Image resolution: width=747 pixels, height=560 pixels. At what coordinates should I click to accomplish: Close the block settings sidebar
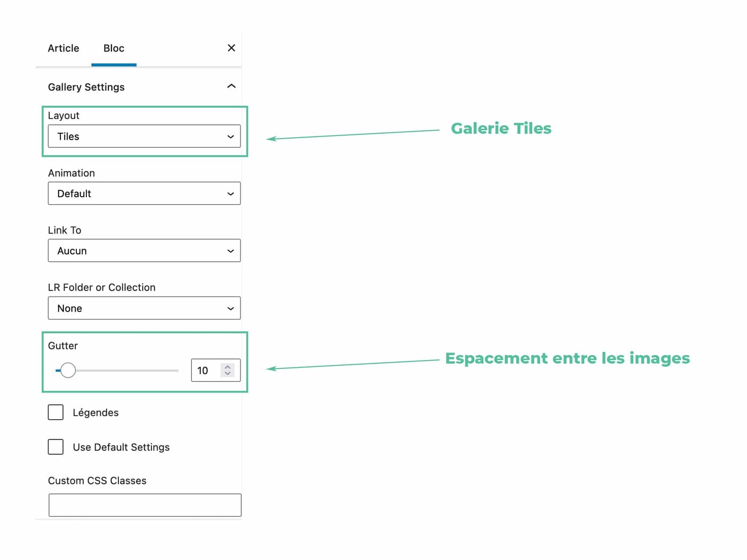231,48
